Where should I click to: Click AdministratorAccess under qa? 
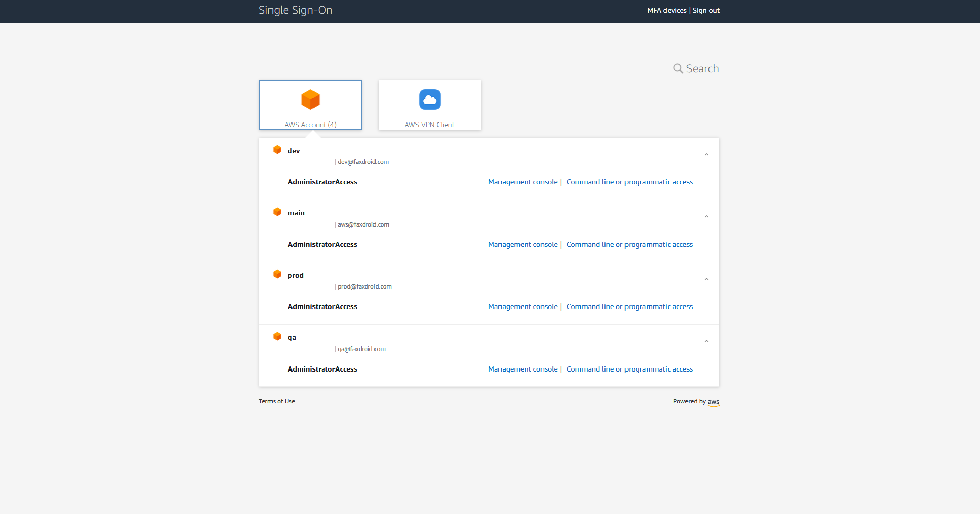click(x=322, y=369)
